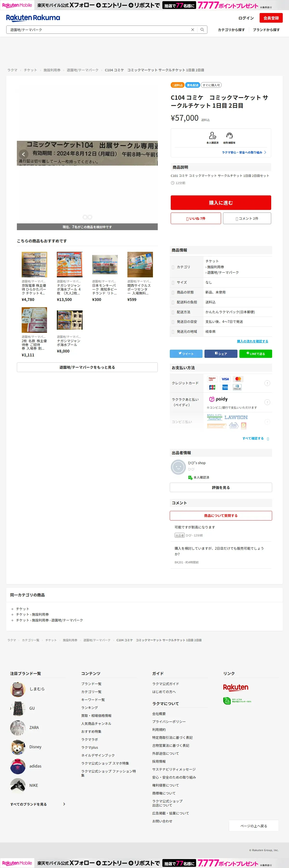Viewport: 289px width, 868px height.
Task: Open the しむら brand image
Action: point(18,689)
